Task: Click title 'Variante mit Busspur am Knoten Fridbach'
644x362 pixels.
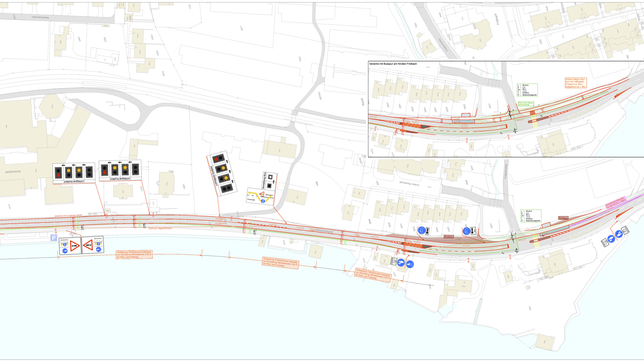Action: click(393, 64)
